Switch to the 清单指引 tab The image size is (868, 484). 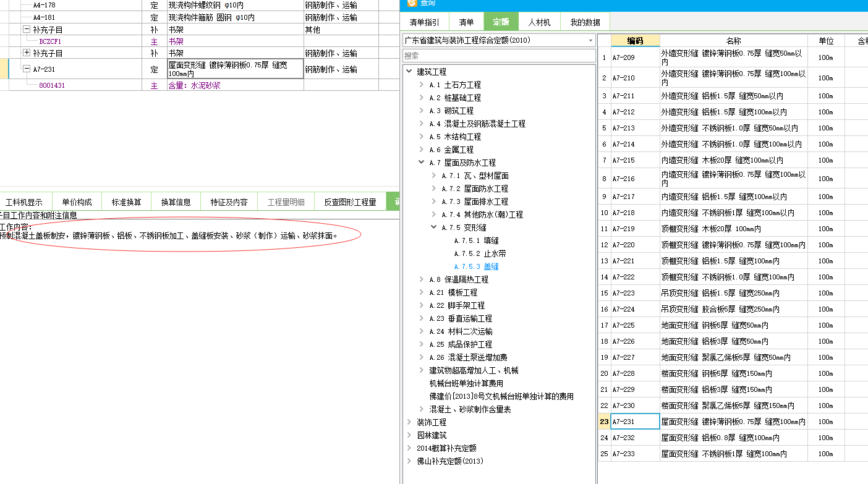click(x=425, y=22)
